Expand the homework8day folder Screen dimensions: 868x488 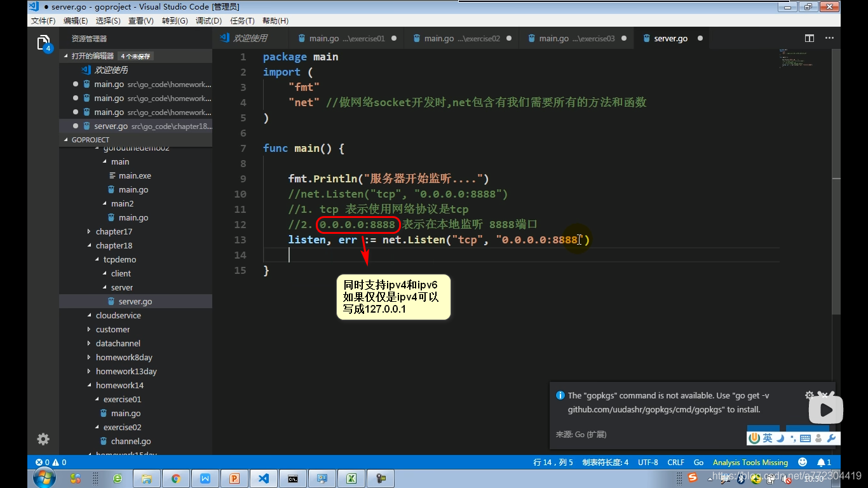[x=124, y=357]
